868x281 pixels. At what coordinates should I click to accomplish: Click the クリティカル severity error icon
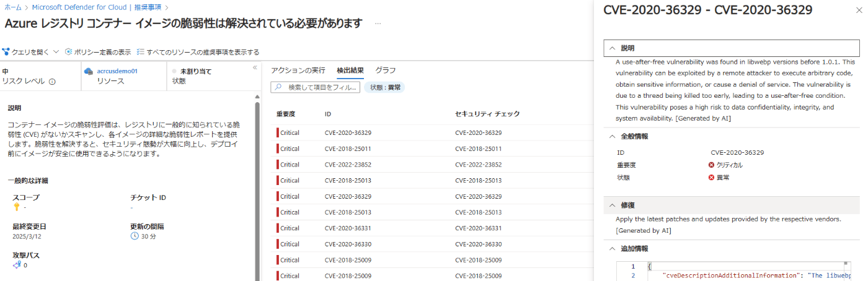[x=712, y=165]
